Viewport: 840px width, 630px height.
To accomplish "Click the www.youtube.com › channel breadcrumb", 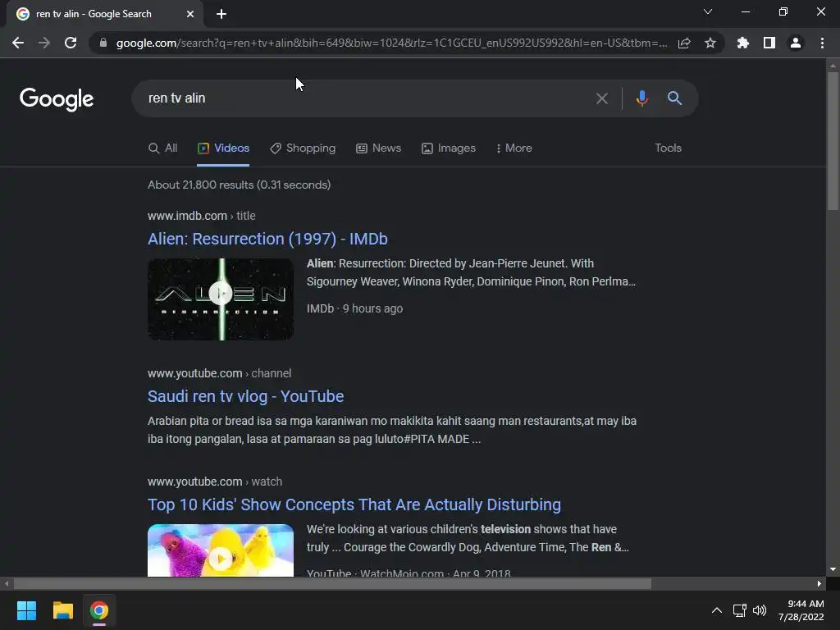I will point(219,373).
